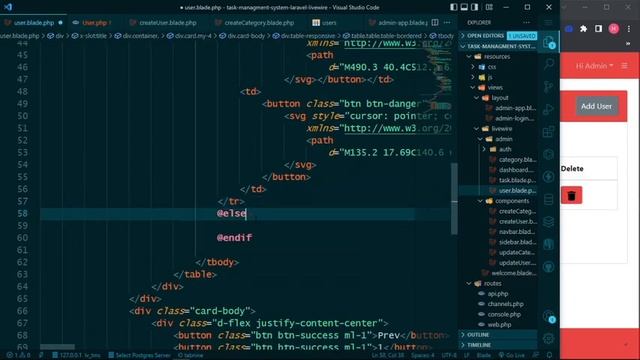
Task: Collapse the views folder
Action: click(495, 87)
